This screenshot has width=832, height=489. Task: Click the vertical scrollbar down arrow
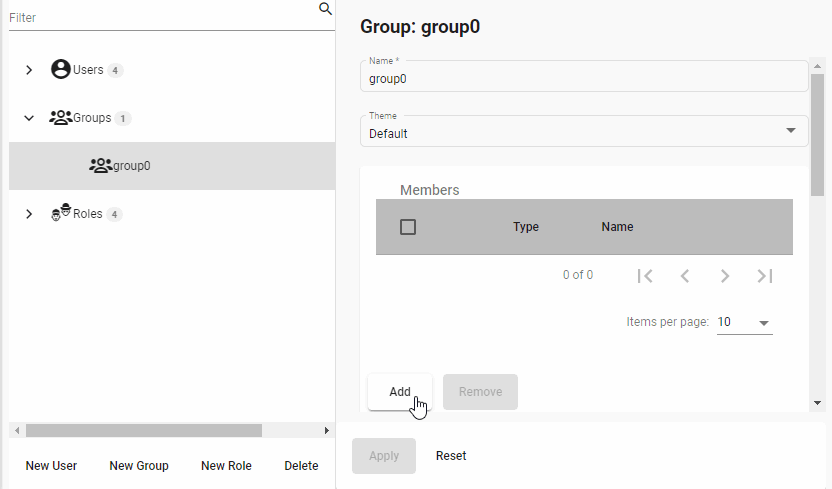click(818, 403)
